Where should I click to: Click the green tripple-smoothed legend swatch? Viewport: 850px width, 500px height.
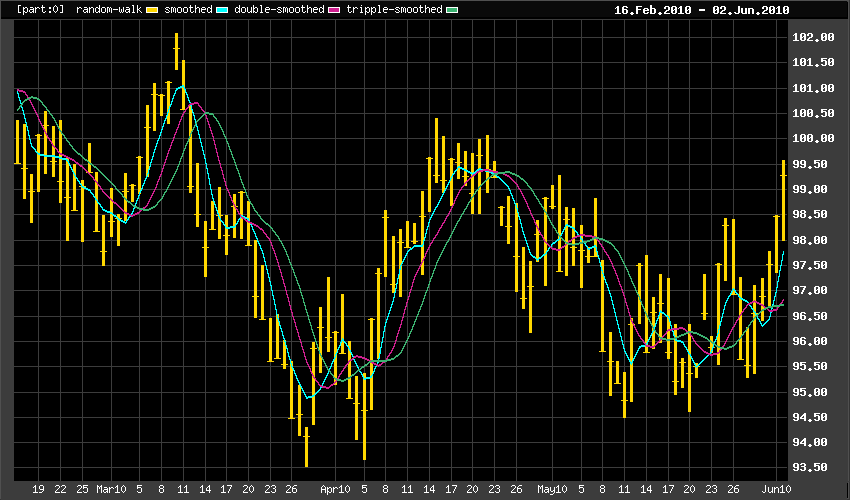pyautogui.click(x=452, y=10)
